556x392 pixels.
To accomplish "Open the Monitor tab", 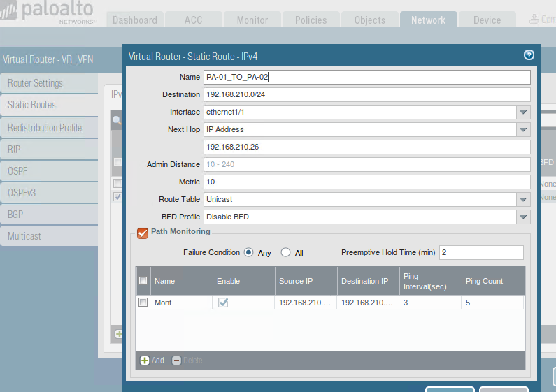I will (252, 20).
